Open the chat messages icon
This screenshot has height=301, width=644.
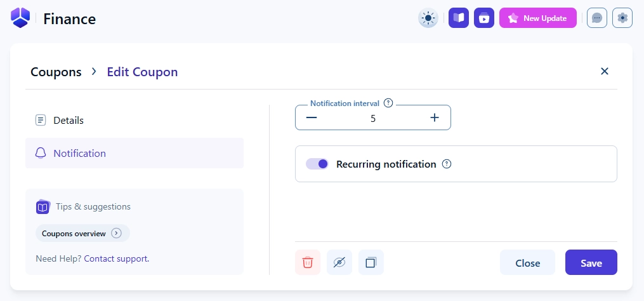coord(597,18)
